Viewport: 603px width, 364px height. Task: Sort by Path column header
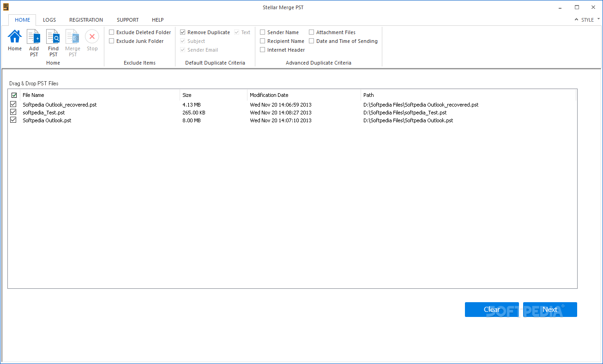[468, 95]
